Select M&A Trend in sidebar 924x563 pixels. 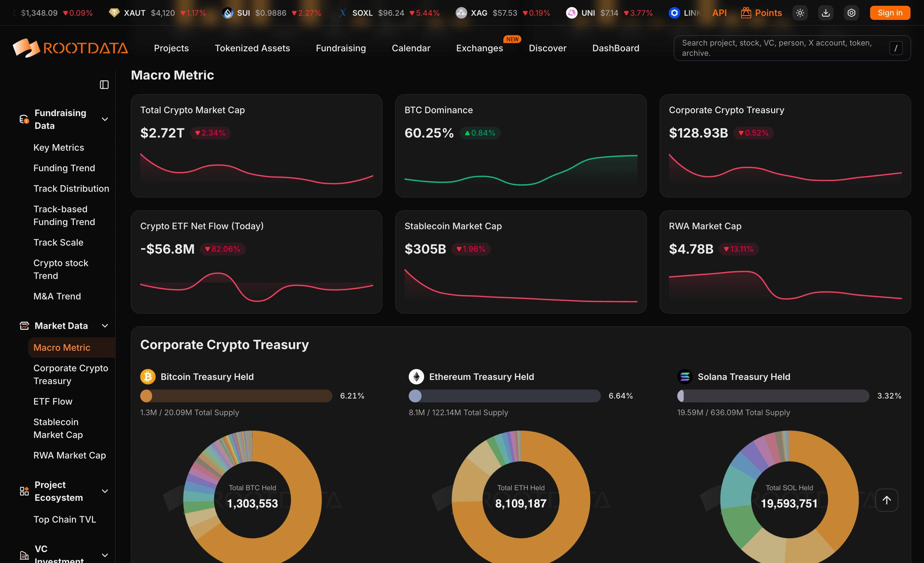click(x=57, y=296)
